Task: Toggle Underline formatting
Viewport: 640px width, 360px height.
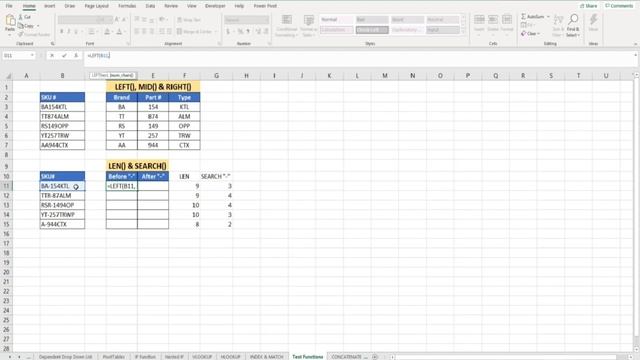Action: point(76,31)
